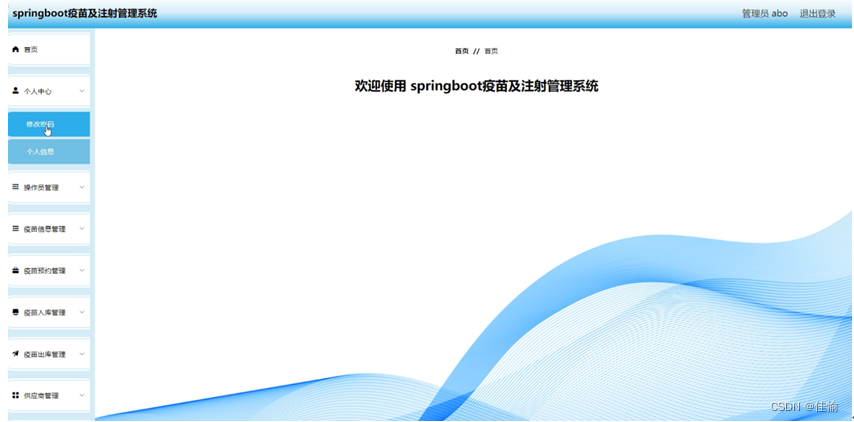Expand the 供应商管理 chevron

pos(82,396)
